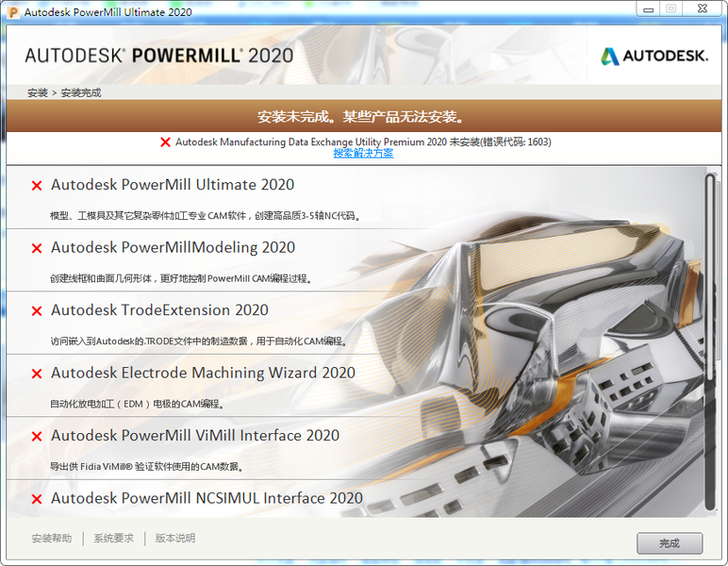
Task: Open 版本说明 release notes link
Action: (175, 538)
